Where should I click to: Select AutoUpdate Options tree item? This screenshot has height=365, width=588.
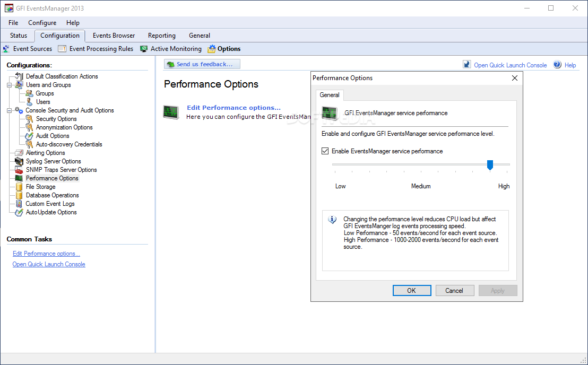pyautogui.click(x=51, y=213)
